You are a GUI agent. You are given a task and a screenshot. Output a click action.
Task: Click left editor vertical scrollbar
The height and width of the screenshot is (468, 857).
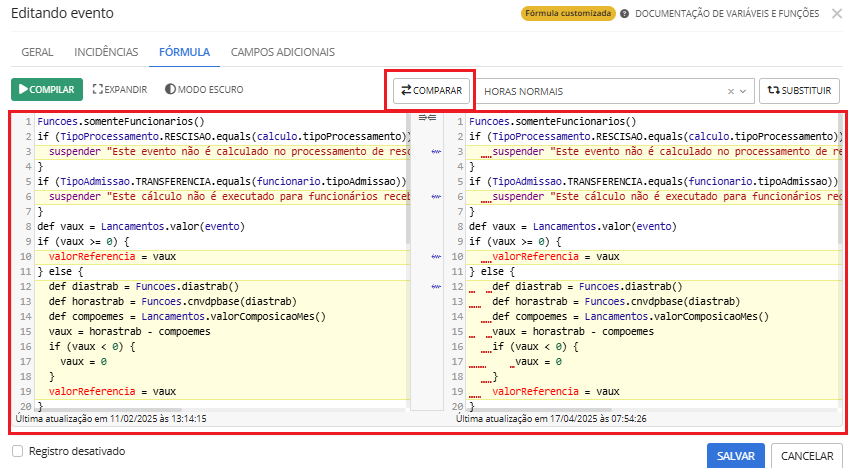408,179
